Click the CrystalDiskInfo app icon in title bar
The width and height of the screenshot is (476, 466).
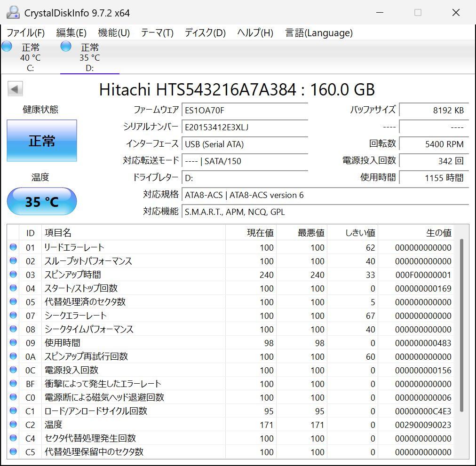point(13,13)
